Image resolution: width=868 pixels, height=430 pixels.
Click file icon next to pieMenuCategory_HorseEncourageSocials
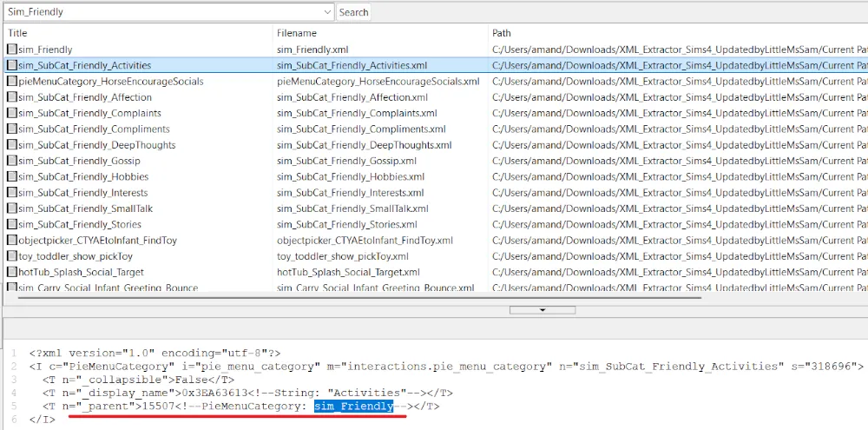click(11, 82)
